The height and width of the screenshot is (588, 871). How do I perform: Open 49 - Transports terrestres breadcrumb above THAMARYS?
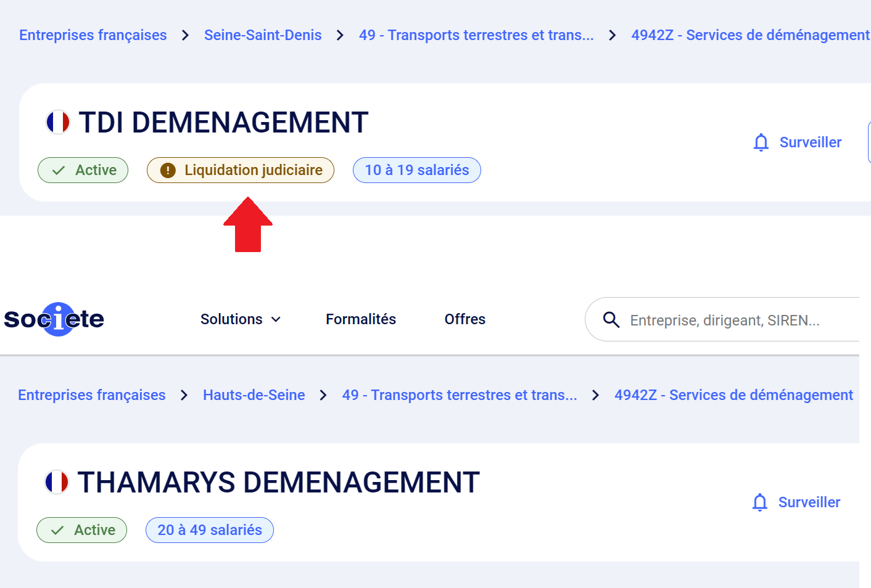(460, 395)
